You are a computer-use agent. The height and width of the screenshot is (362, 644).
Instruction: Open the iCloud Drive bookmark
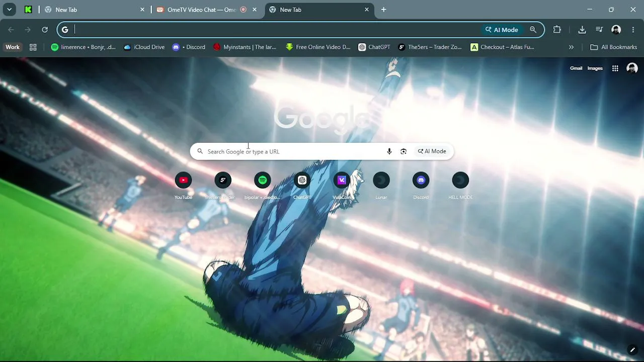pyautogui.click(x=144, y=47)
